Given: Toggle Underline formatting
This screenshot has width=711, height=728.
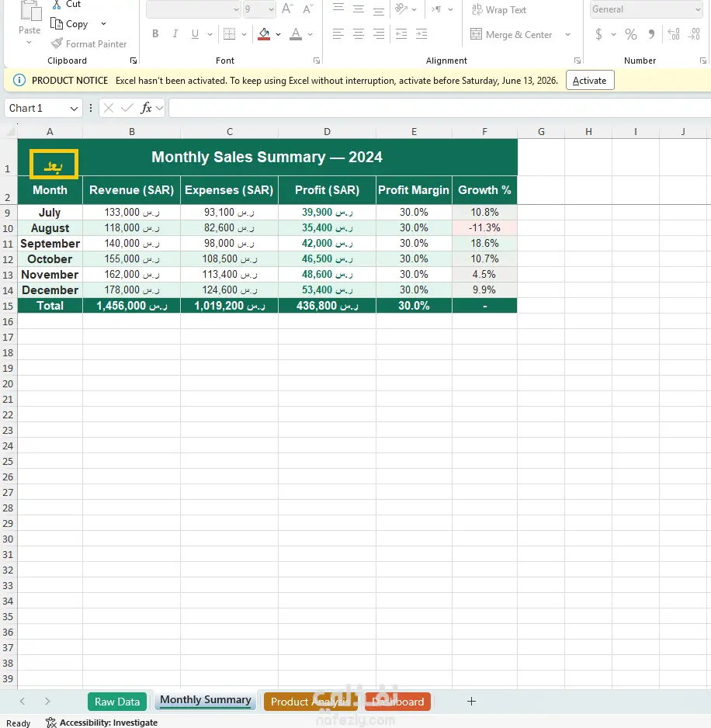Looking at the screenshot, I should 195,34.
